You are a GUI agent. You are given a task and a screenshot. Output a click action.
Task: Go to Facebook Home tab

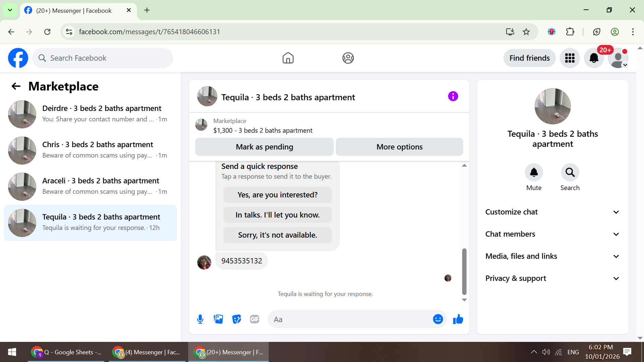tap(288, 58)
